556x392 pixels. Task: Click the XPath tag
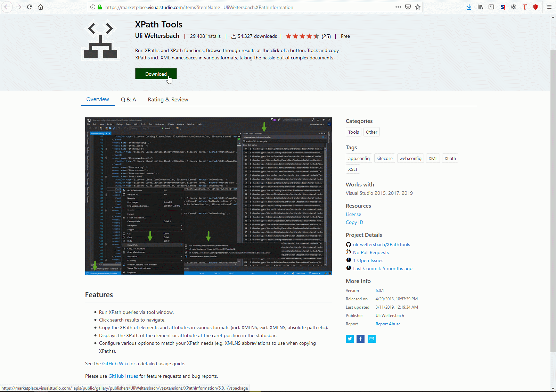[450, 158]
